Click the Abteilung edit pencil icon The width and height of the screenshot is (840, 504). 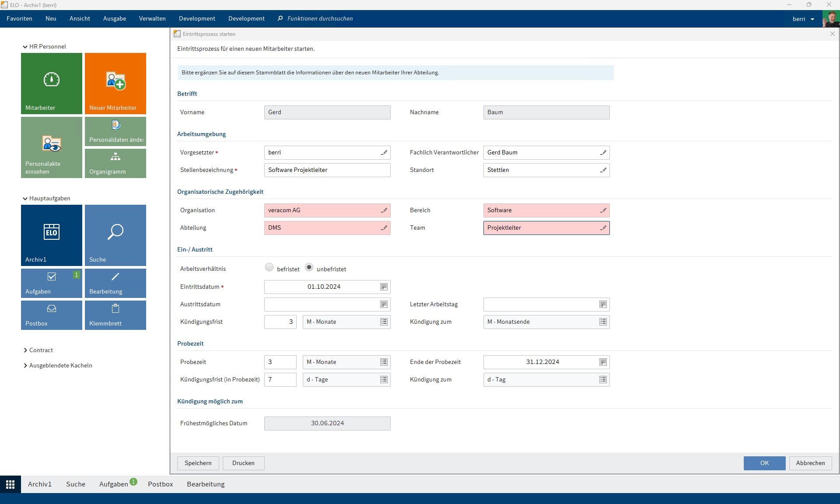[384, 228]
